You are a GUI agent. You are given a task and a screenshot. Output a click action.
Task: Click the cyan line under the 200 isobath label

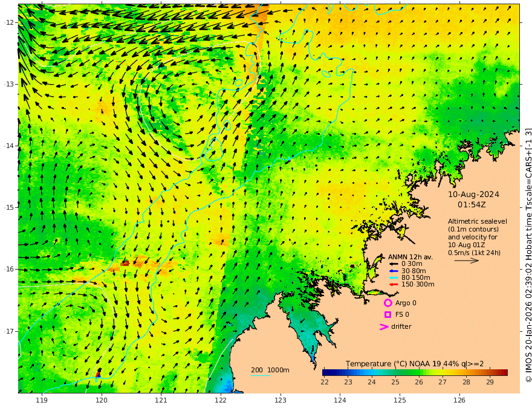[261, 375]
